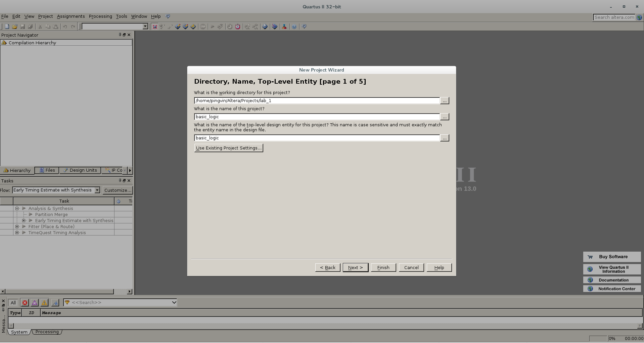Open the Buy Software link
This screenshot has height=343, width=644.
pyautogui.click(x=612, y=257)
